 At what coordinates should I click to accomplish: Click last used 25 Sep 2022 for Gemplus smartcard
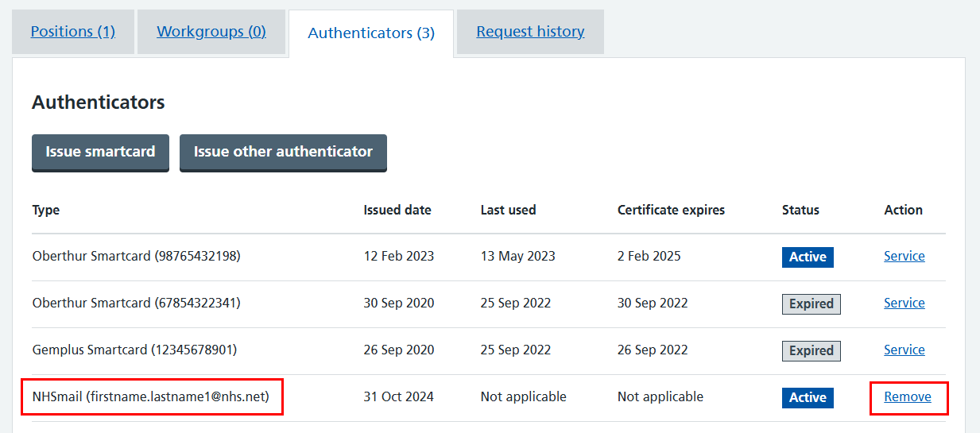point(515,350)
